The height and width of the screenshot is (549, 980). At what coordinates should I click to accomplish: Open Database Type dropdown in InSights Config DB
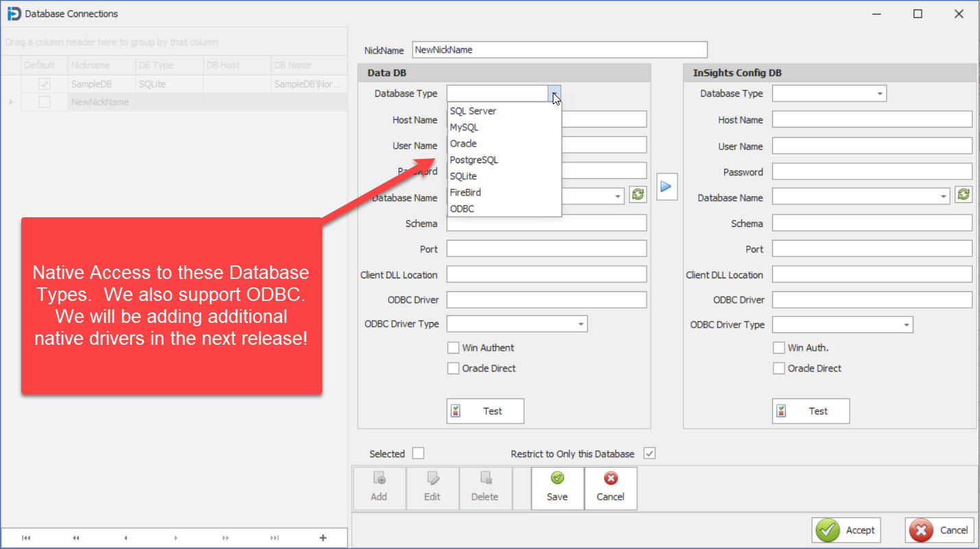(879, 94)
